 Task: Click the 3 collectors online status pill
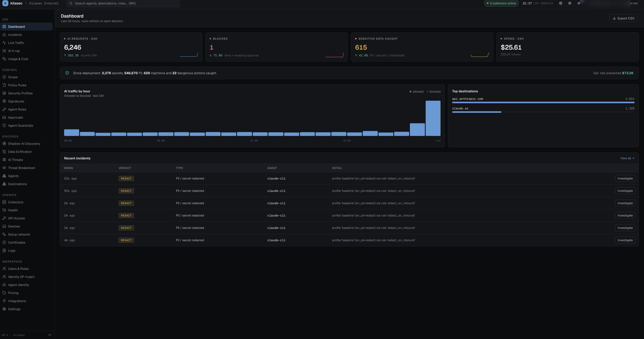click(x=501, y=3)
